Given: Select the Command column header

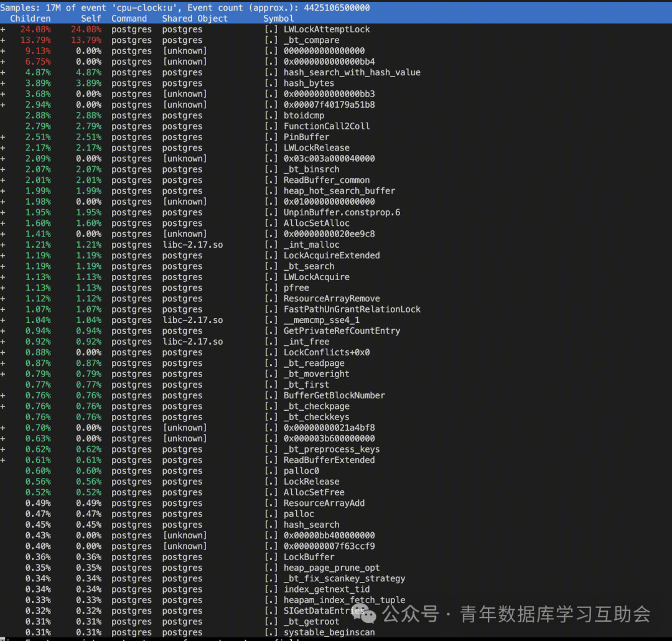Looking at the screenshot, I should coord(129,19).
